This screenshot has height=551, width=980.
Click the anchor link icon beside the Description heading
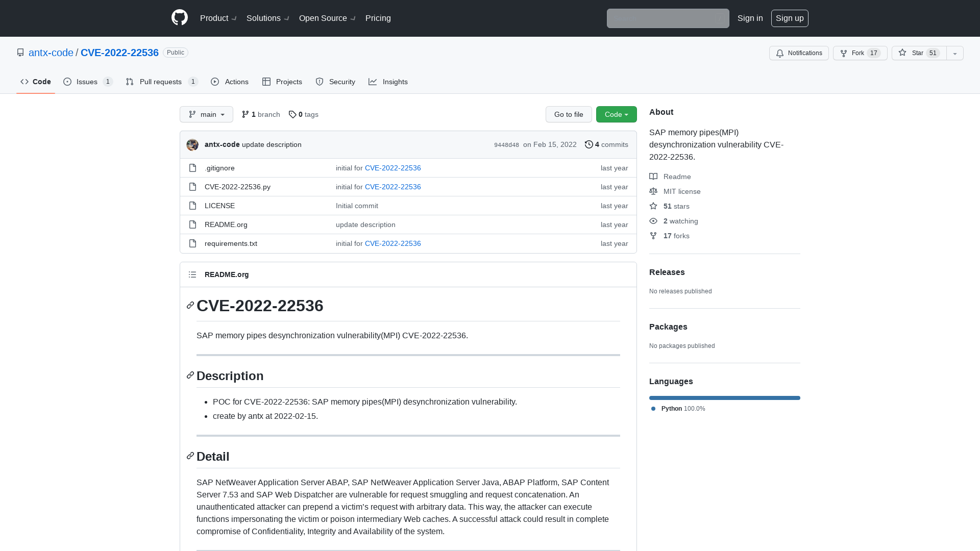[190, 375]
